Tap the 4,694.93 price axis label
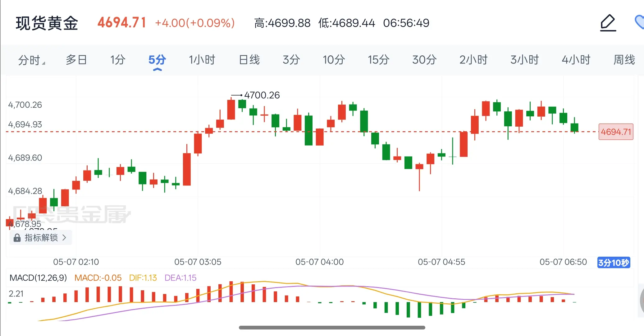The height and width of the screenshot is (336, 644). 25,124
